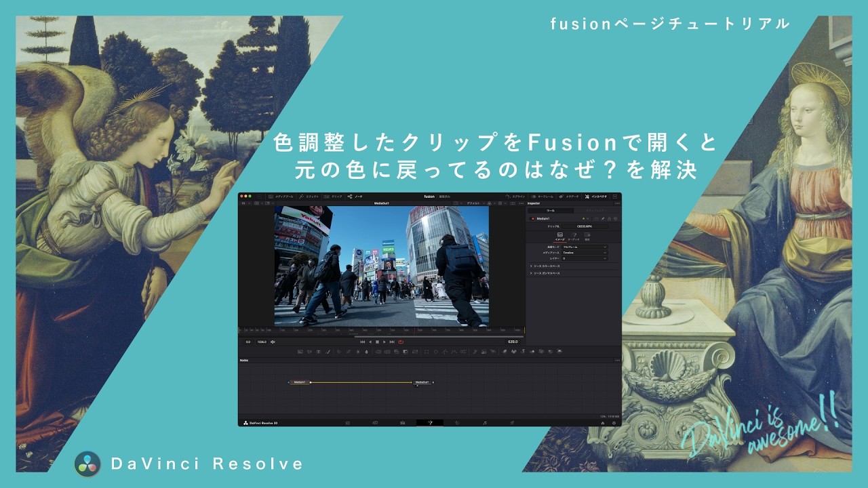868x488 pixels.
Task: Select the MediaIn1 node
Action: click(x=300, y=382)
